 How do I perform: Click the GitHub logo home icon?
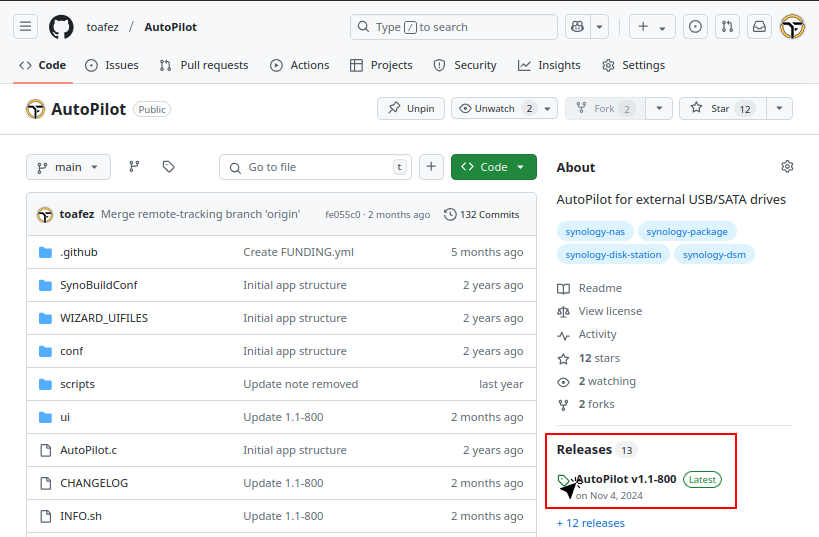click(x=61, y=27)
